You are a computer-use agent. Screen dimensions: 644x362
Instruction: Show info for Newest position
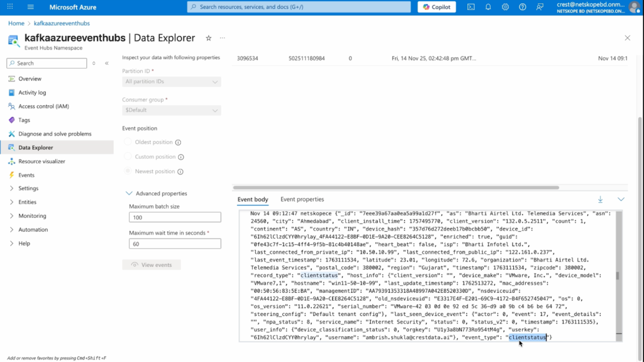click(x=180, y=171)
